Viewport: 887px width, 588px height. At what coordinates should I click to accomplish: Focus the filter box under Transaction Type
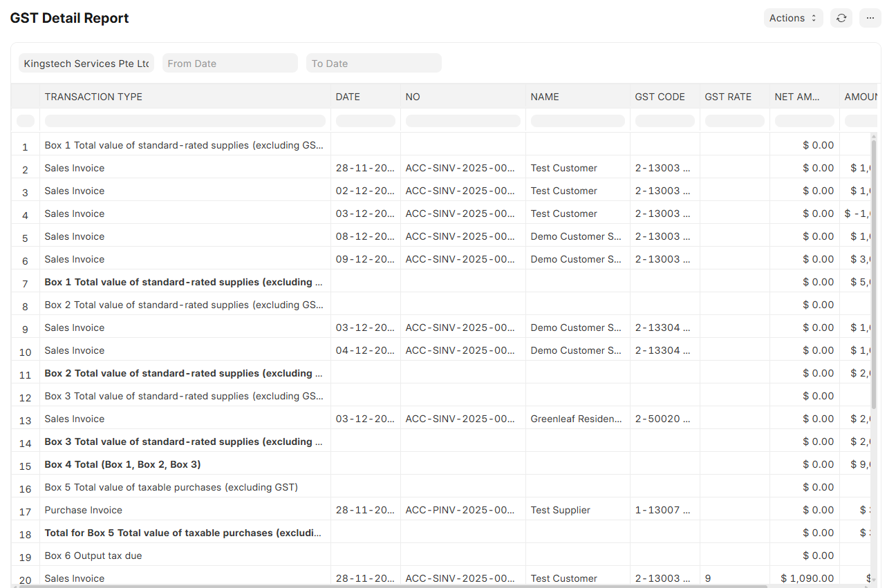coord(185,121)
